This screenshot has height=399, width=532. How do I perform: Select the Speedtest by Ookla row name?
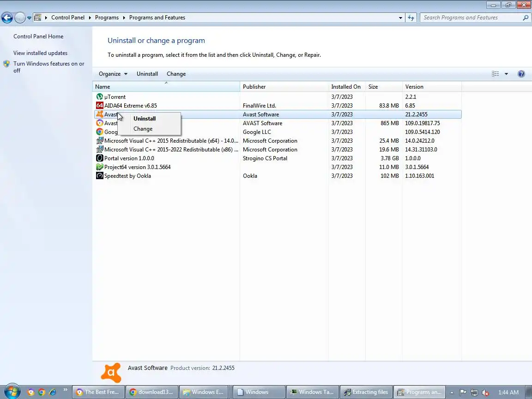tap(127, 176)
